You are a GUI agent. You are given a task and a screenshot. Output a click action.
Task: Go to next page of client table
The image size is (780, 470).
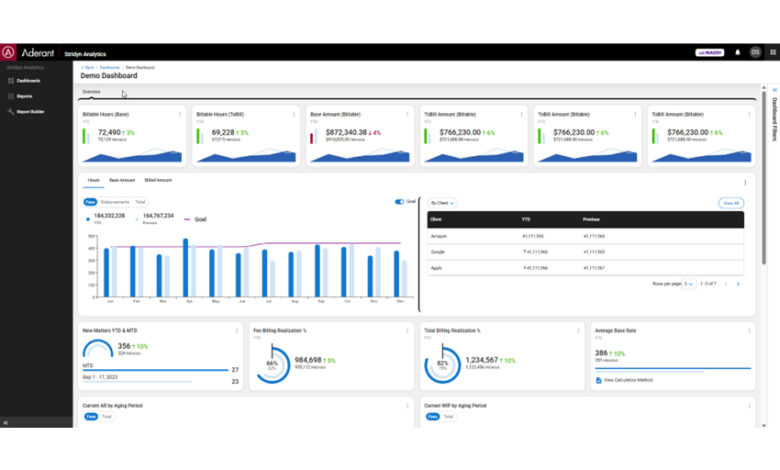[x=738, y=284]
